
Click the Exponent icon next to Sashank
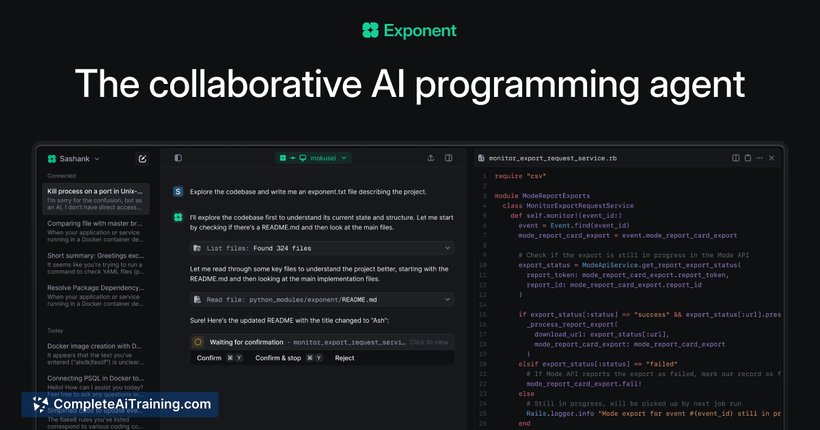(x=52, y=159)
